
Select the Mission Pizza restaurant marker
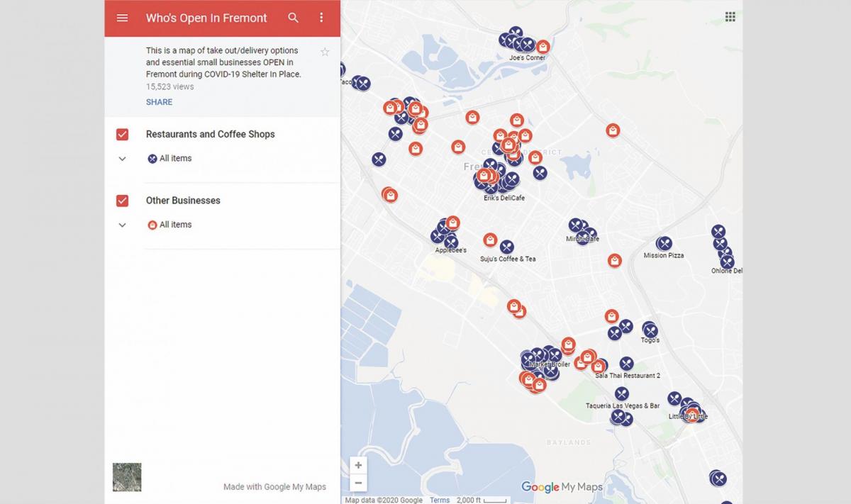[x=664, y=244]
